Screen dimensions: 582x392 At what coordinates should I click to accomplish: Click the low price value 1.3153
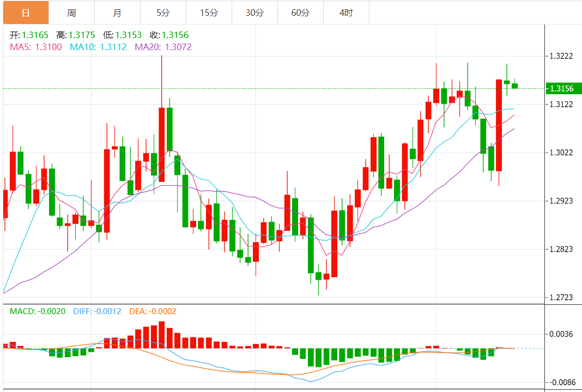[129, 35]
